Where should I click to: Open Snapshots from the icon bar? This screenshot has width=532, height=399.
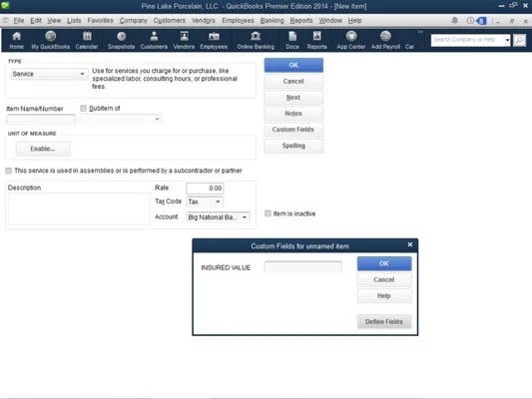tap(121, 40)
